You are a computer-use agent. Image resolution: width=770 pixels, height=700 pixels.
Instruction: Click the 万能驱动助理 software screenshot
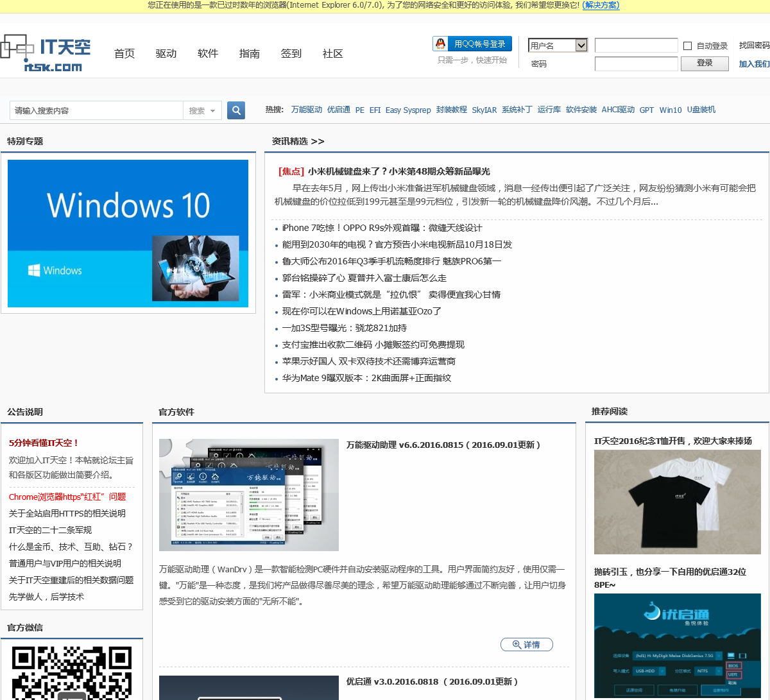pyautogui.click(x=249, y=495)
